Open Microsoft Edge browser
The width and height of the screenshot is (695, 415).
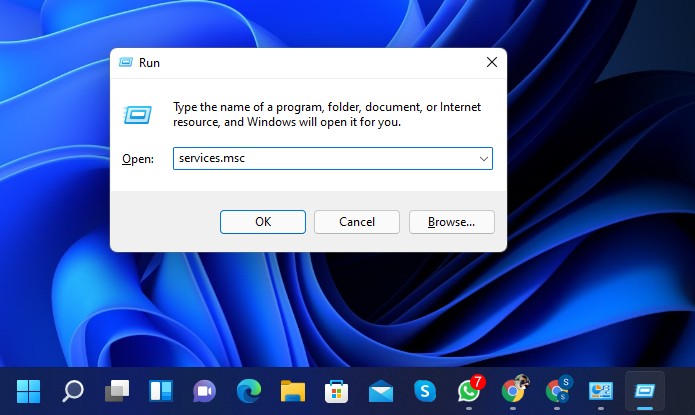(x=249, y=391)
